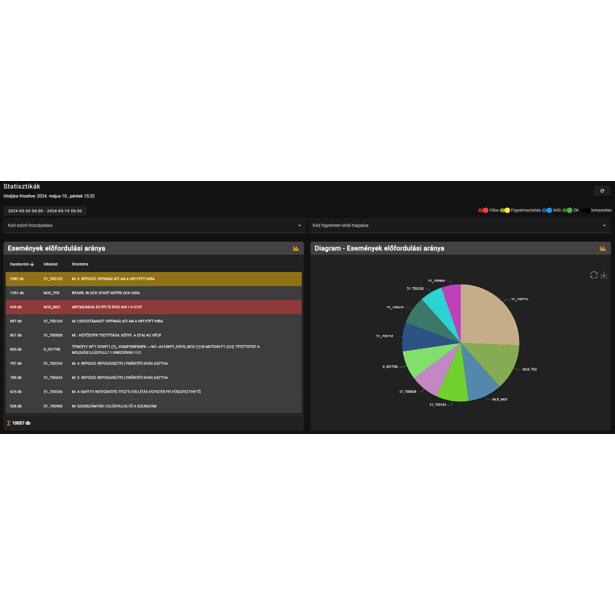This screenshot has height=615, width=615.
Task: Open the Kód figyelmen kívül hagyása dropdown
Action: 459,226
